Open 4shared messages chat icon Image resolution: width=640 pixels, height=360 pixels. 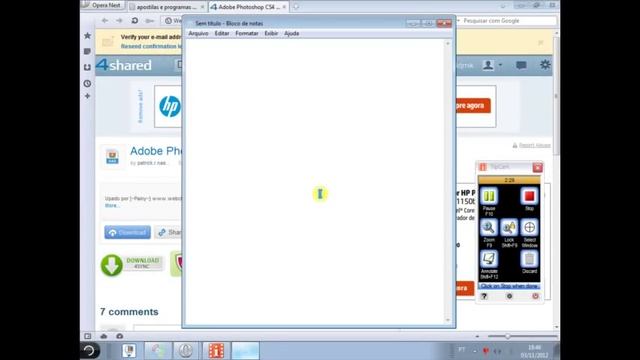point(521,65)
